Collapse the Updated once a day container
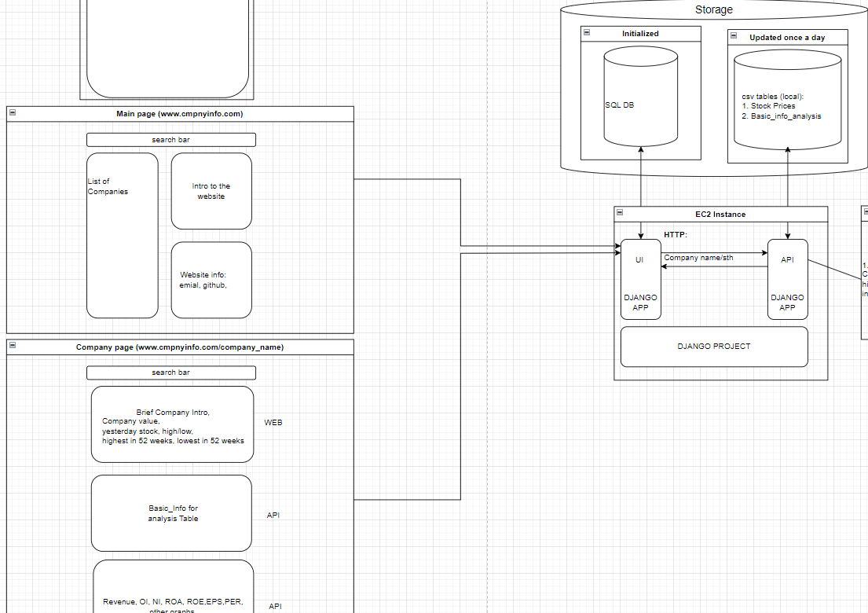The width and height of the screenshot is (868, 613). 734,35
